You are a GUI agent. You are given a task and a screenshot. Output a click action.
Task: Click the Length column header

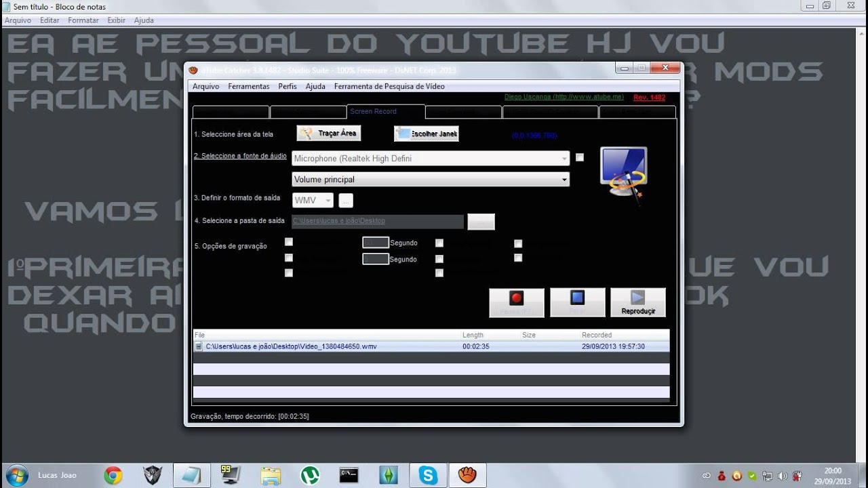[x=473, y=335]
